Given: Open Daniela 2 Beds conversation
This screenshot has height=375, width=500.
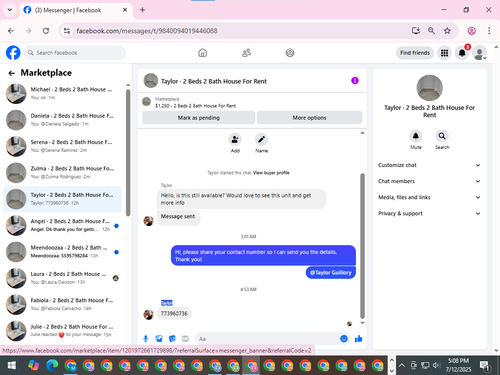Looking at the screenshot, I should [x=62, y=120].
